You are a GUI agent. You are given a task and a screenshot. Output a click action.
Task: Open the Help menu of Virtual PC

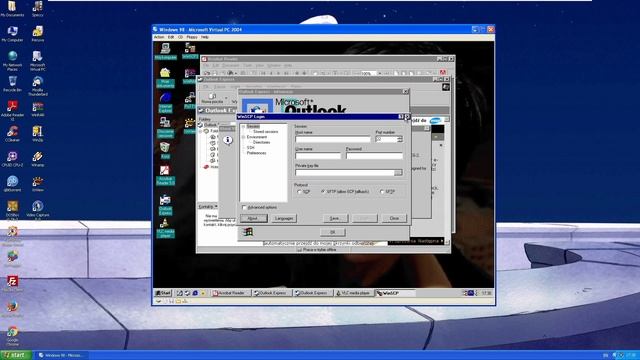[x=204, y=37]
